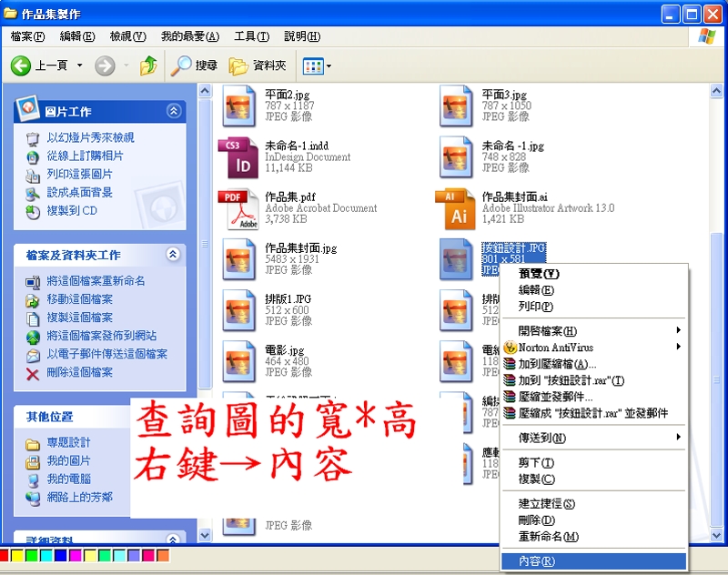Screen dimensions: 728x575
Task: Open the 作品集.pdf Acrobat file icon
Action: (x=238, y=208)
